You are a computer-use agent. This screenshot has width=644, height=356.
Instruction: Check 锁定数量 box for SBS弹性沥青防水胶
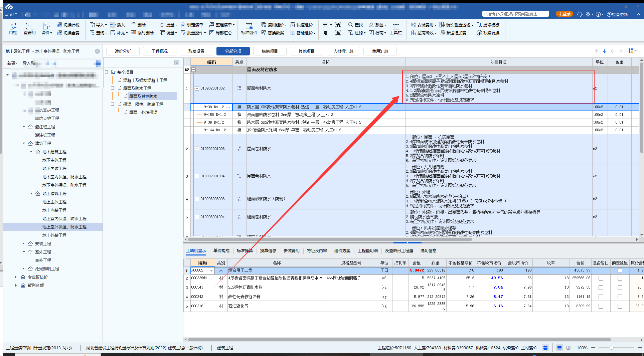tap(620, 287)
